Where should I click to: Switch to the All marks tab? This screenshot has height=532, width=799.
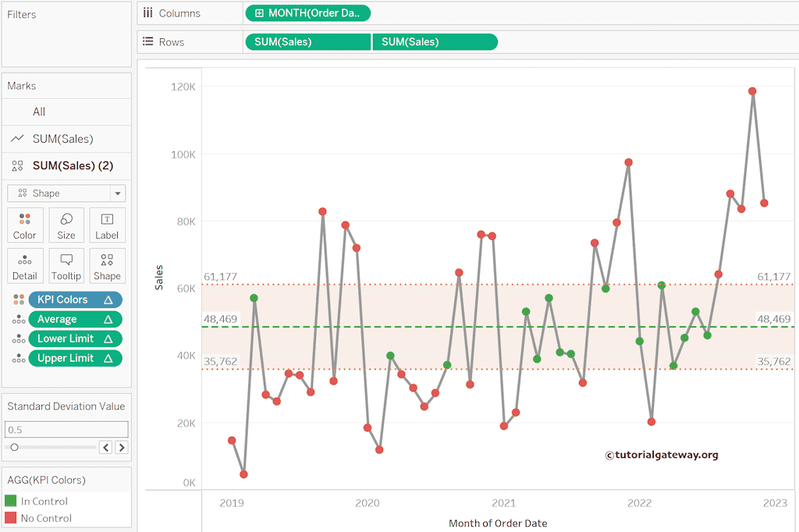pyautogui.click(x=39, y=112)
